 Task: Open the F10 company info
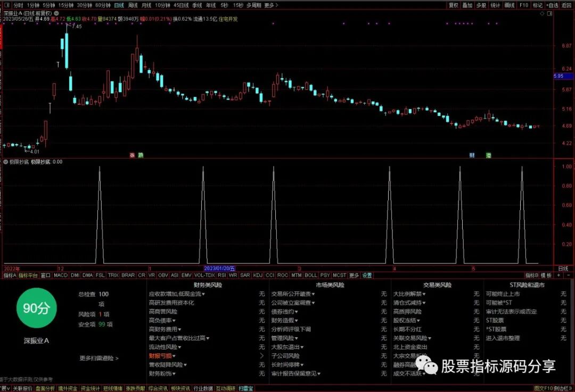[x=524, y=5]
